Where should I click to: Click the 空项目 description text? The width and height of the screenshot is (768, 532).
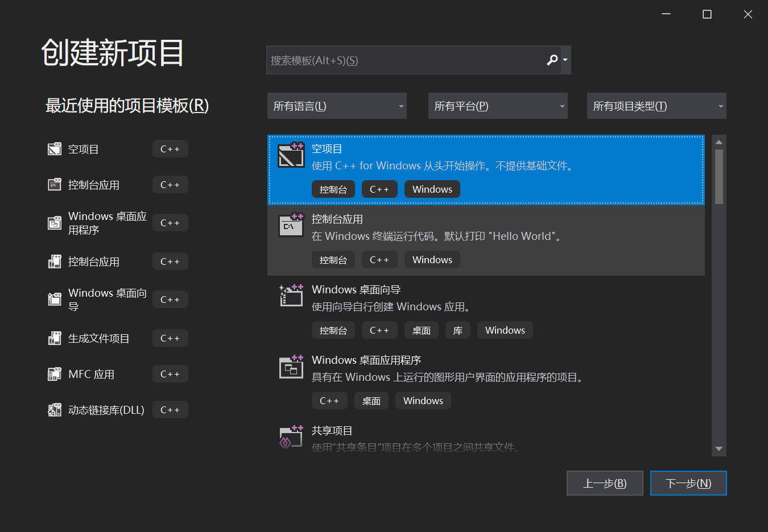pyautogui.click(x=444, y=166)
